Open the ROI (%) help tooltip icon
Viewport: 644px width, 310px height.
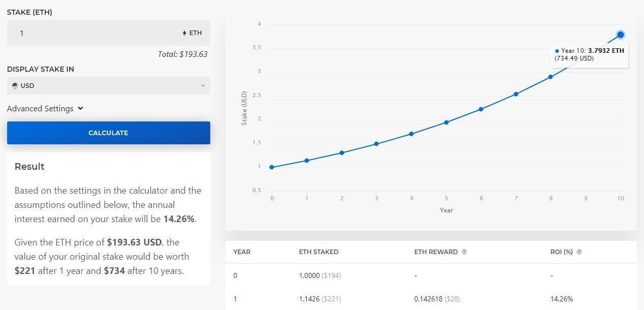point(578,252)
